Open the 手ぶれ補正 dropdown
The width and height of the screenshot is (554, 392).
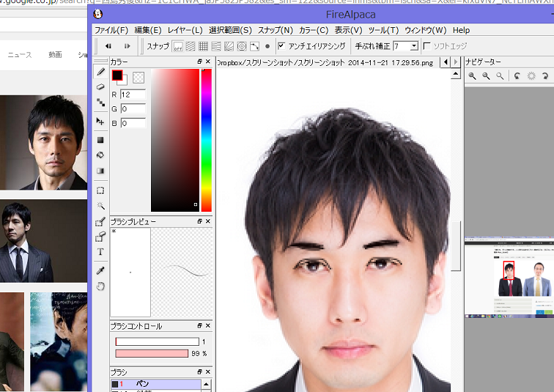414,46
